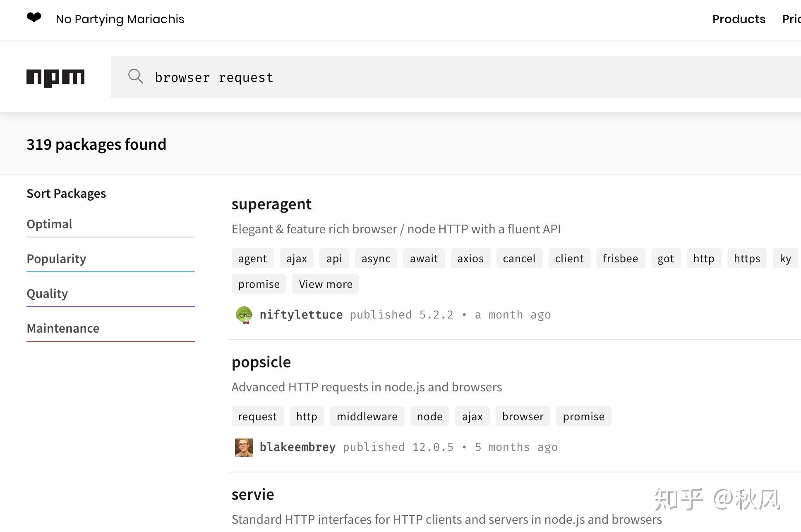Expand keywords with View more
Viewport: 801px width, 532px height.
coord(326,284)
